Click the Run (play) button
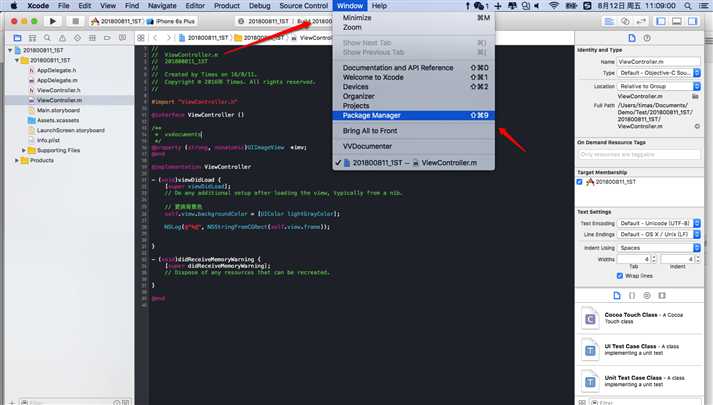 coord(53,21)
